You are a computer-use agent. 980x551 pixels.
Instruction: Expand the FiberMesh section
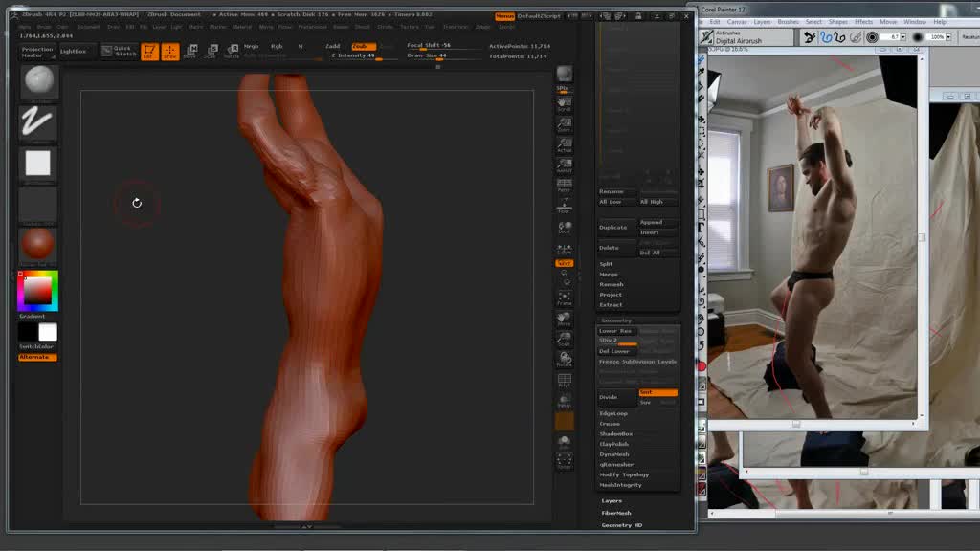click(616, 513)
